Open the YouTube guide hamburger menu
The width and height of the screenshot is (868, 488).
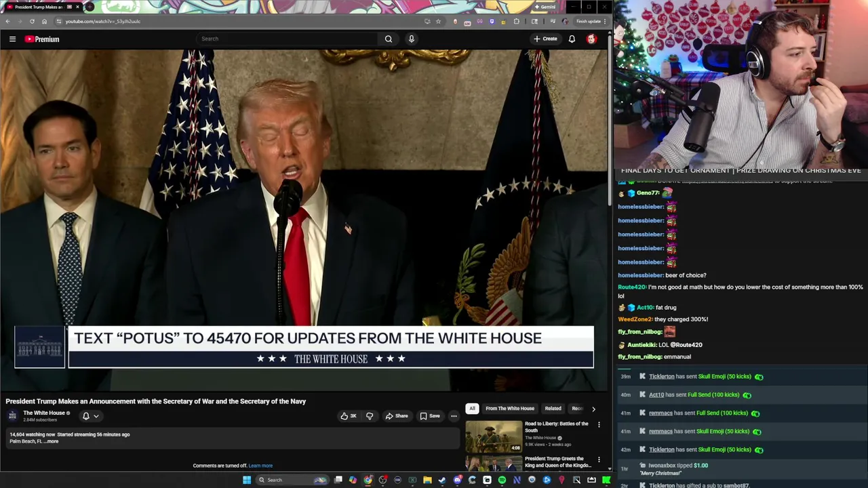click(x=12, y=39)
